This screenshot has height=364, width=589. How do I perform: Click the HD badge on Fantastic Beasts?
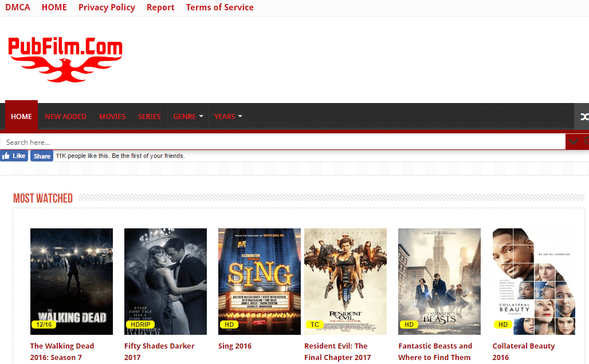coord(409,325)
